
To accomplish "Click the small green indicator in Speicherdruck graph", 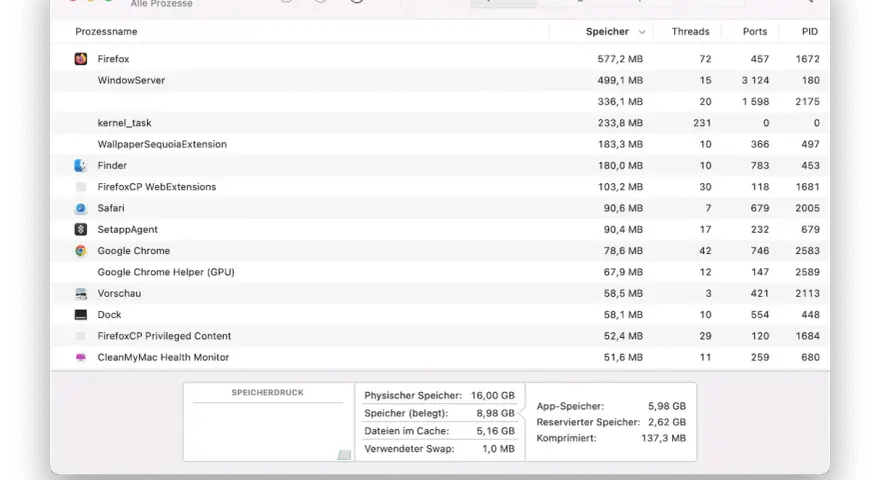I will [x=344, y=455].
